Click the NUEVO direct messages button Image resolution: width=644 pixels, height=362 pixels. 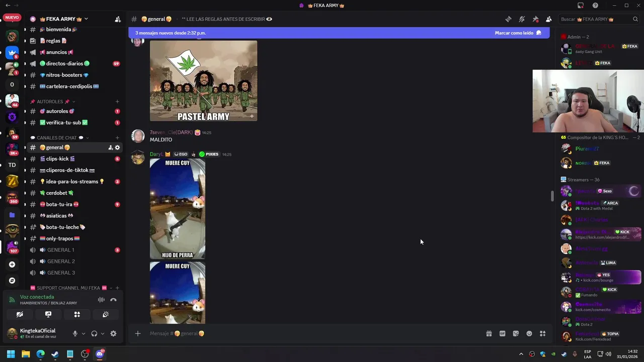click(x=12, y=18)
